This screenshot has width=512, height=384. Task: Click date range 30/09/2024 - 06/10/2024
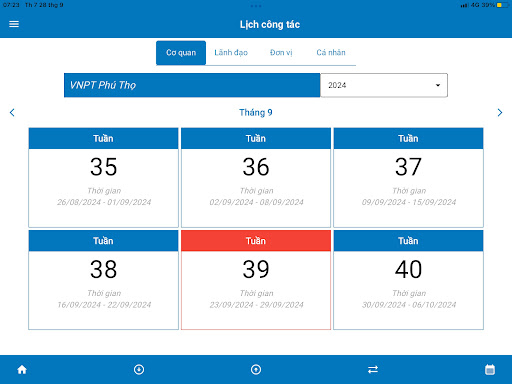click(x=409, y=305)
